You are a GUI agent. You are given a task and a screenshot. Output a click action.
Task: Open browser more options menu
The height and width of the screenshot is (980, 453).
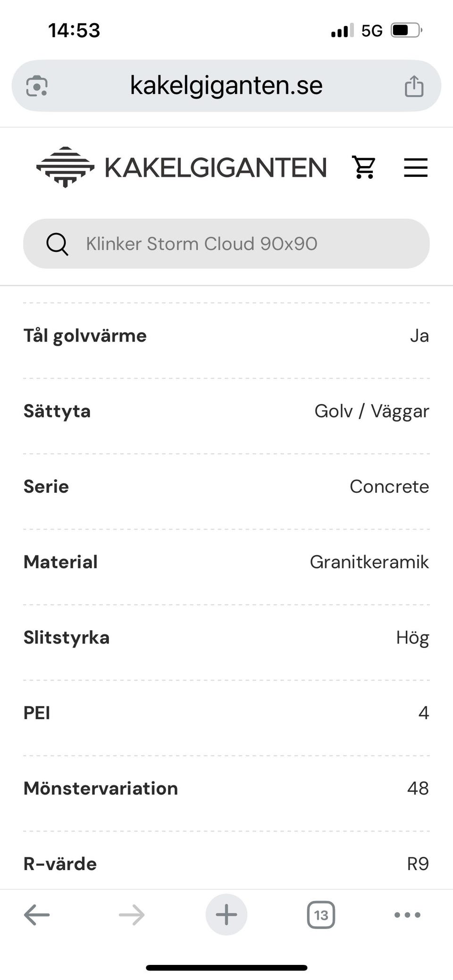(407, 915)
